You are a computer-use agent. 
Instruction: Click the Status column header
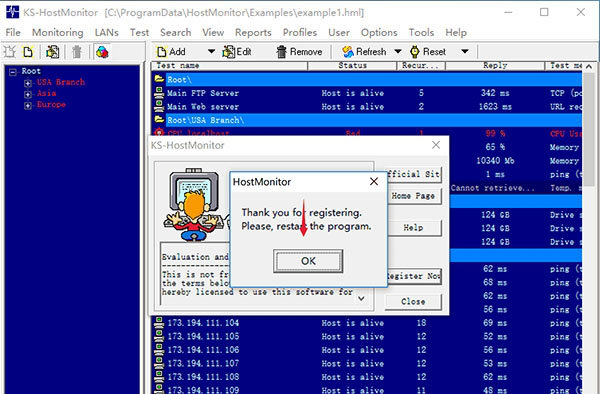pyautogui.click(x=352, y=66)
